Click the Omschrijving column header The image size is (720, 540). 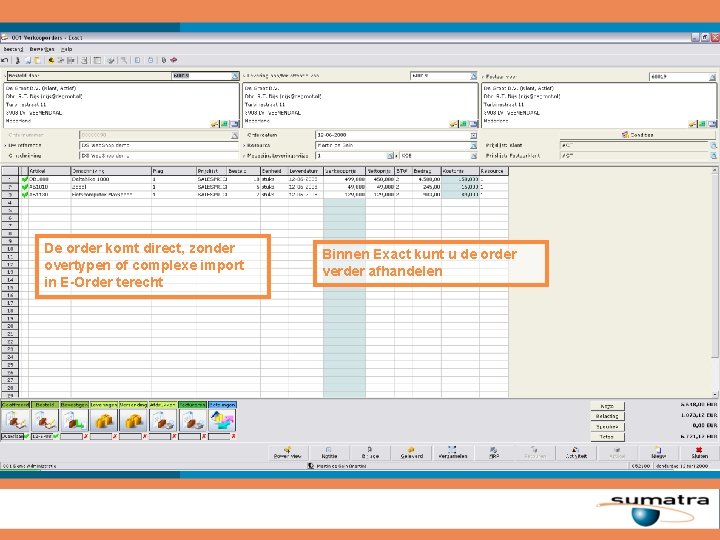(111, 171)
